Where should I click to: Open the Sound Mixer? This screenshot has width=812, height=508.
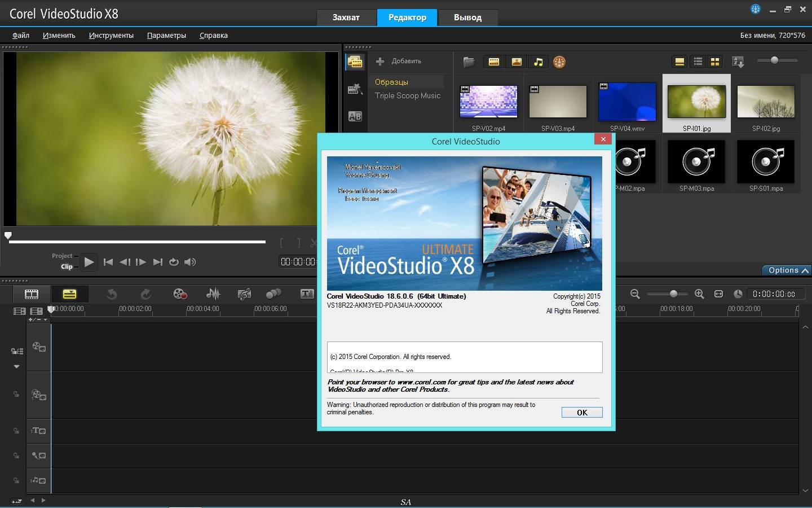tap(213, 294)
